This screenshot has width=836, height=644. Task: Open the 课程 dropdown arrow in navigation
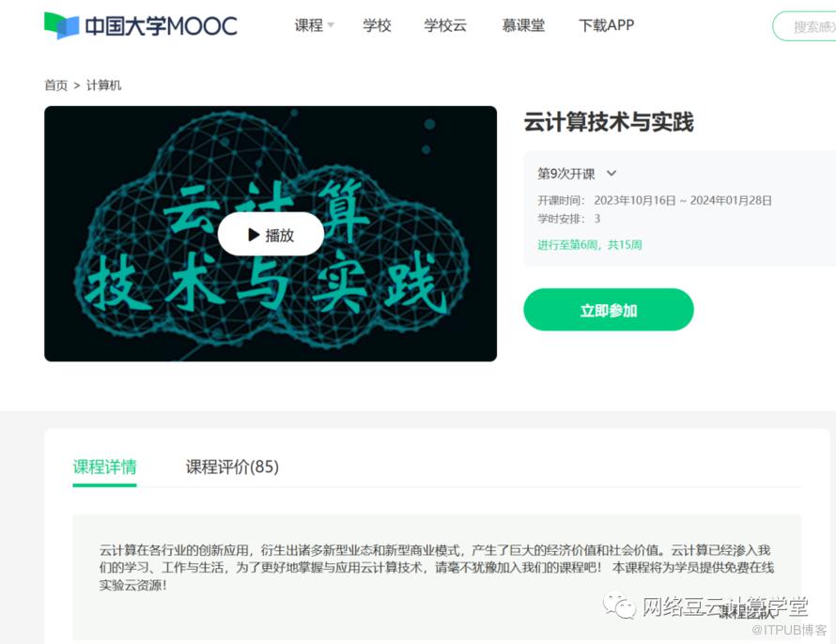331,25
